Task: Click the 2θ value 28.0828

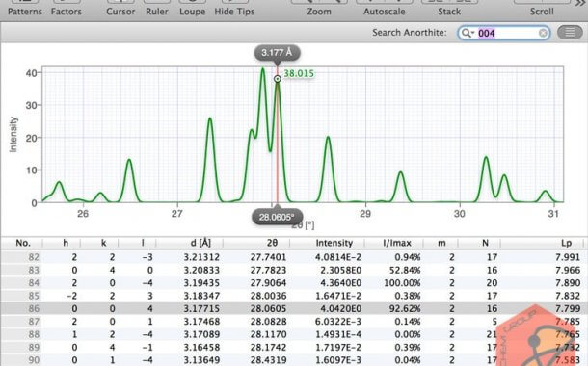Action: coord(268,322)
